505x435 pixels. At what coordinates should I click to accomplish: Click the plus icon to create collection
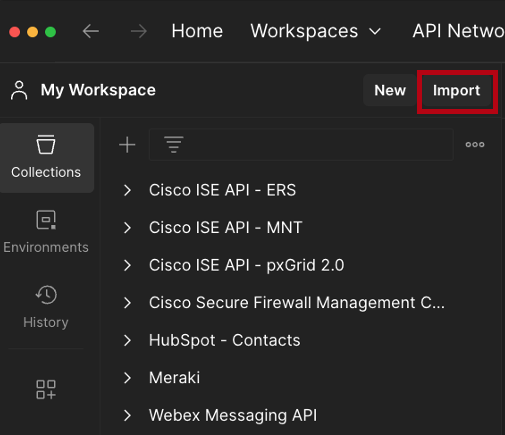[127, 145]
